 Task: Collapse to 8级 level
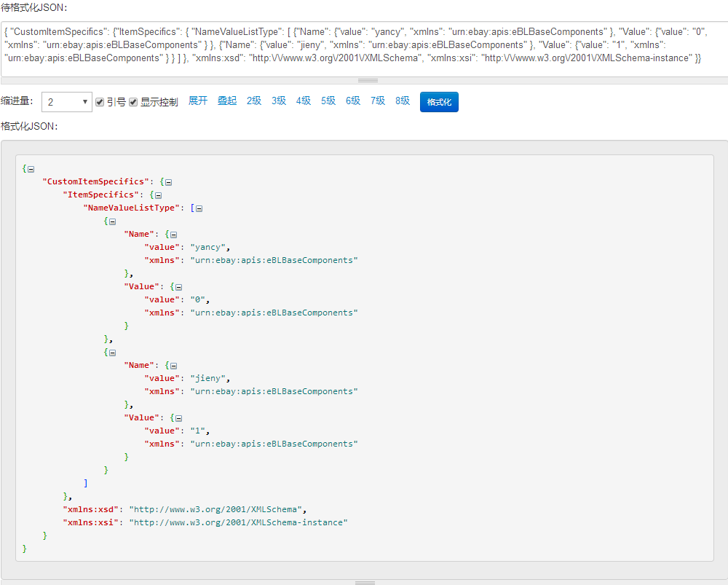(x=403, y=101)
